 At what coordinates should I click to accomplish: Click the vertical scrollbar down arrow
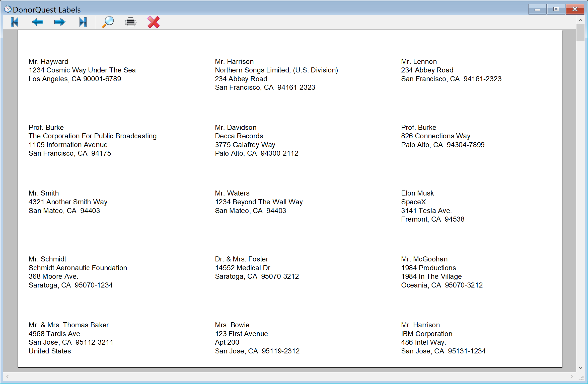[580, 368]
